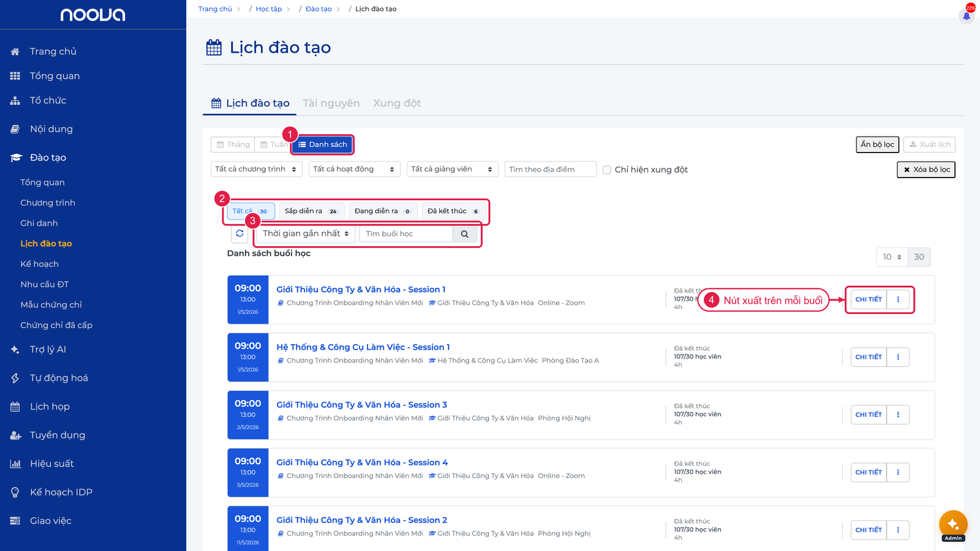Click the Xuất lịch export button
This screenshot has height=551, width=980.
(929, 144)
